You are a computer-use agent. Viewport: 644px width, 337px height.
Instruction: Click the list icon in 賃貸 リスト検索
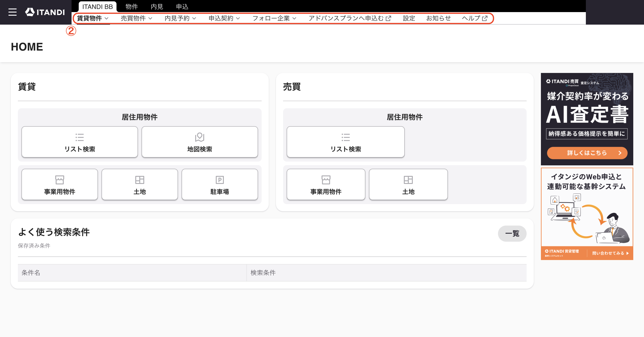80,137
